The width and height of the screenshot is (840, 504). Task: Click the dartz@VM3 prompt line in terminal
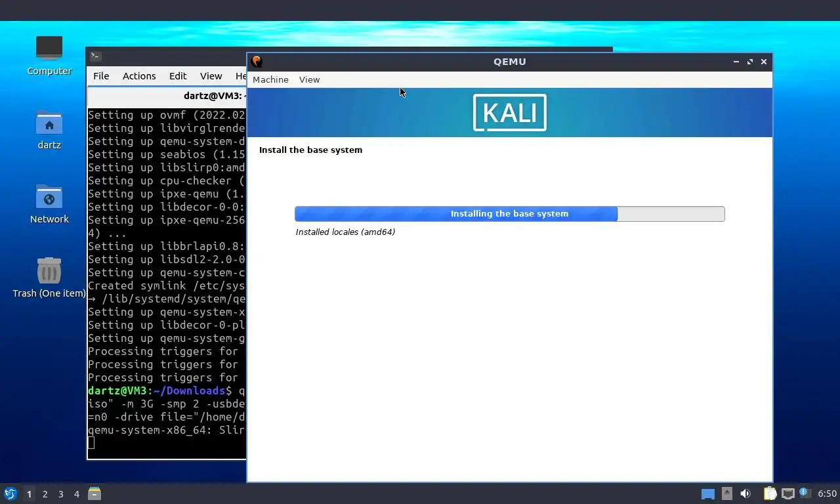(x=167, y=390)
